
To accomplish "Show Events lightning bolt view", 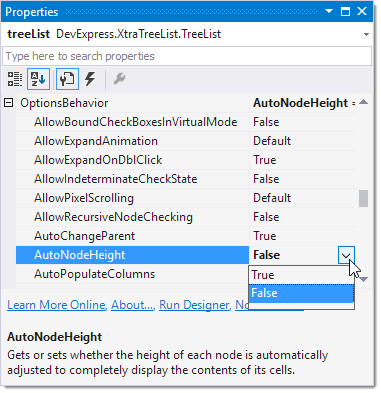I will [90, 79].
